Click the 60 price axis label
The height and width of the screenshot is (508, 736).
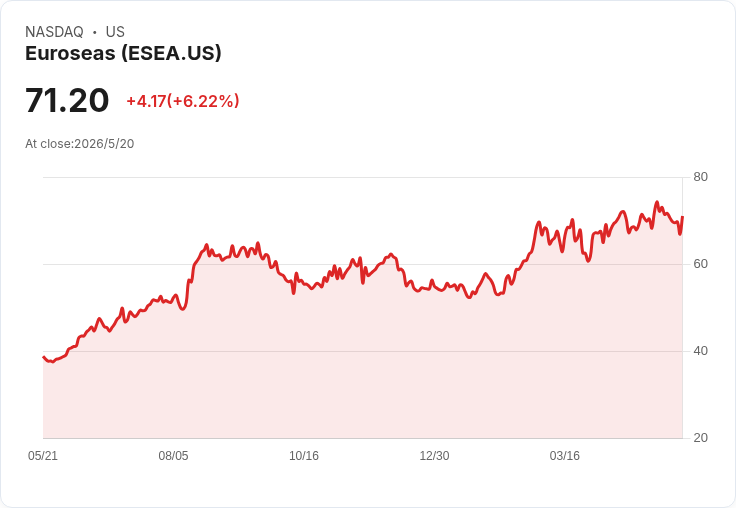tap(700, 264)
